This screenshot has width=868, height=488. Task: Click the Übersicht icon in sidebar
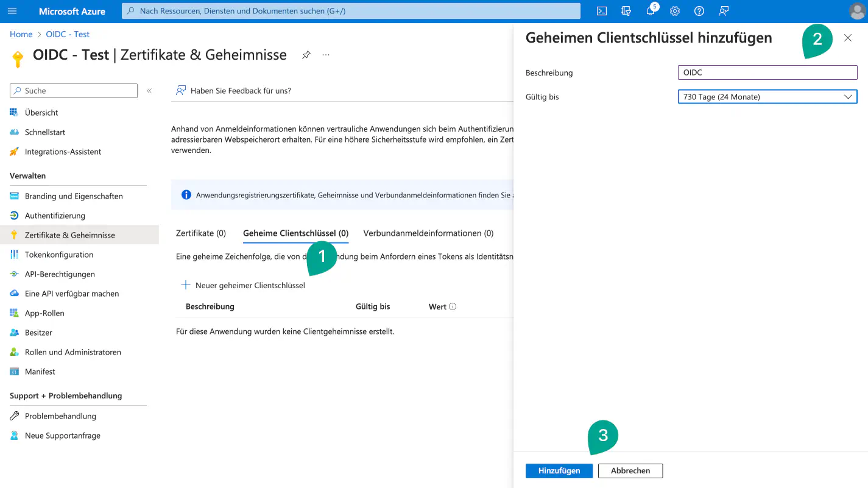(x=14, y=113)
